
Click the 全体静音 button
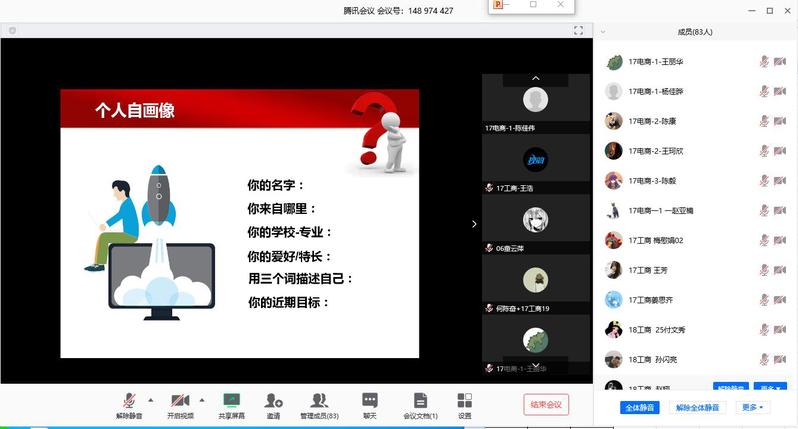(639, 407)
